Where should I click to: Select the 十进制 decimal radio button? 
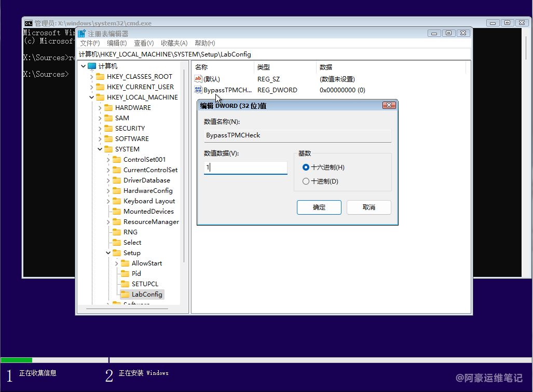(x=306, y=181)
